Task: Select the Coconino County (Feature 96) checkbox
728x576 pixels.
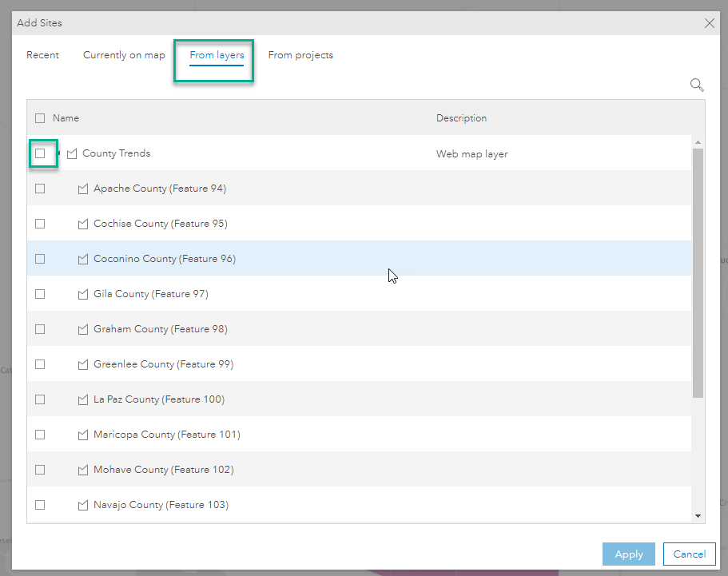Action: click(x=40, y=259)
